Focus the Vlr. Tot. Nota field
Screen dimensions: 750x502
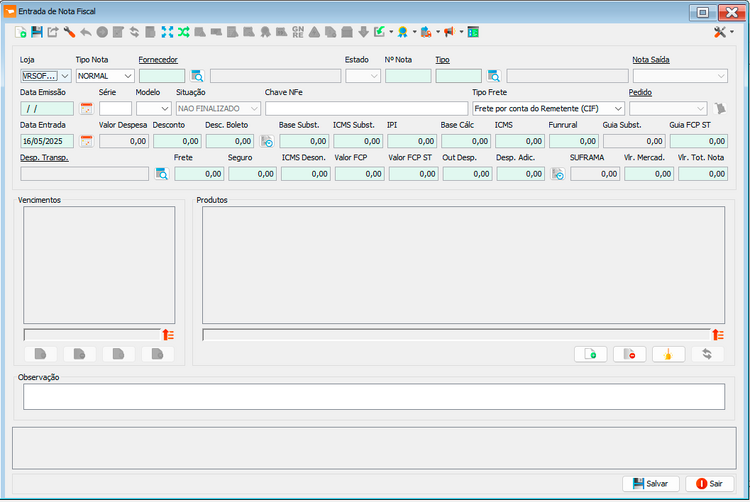[703, 174]
